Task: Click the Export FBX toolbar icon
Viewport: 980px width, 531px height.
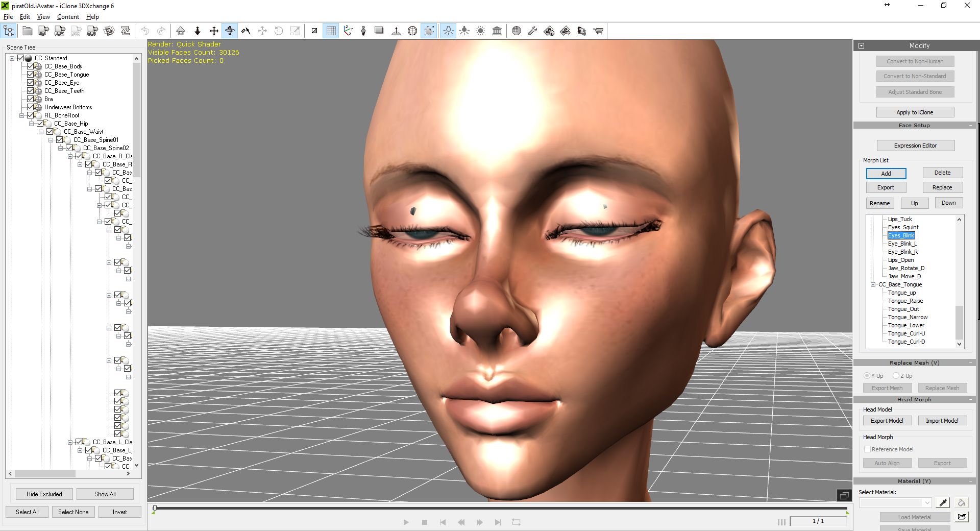Action: pos(60,31)
